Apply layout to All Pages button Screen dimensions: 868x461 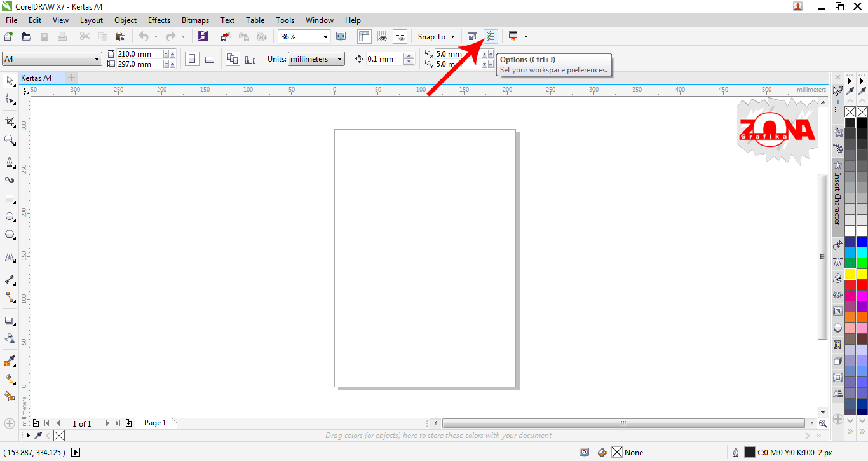[x=233, y=59]
